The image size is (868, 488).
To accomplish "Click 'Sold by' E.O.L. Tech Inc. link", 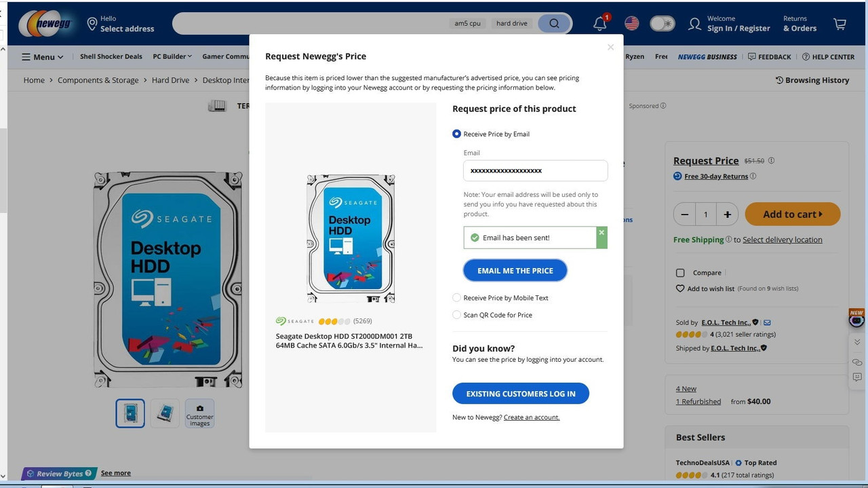I will [726, 322].
